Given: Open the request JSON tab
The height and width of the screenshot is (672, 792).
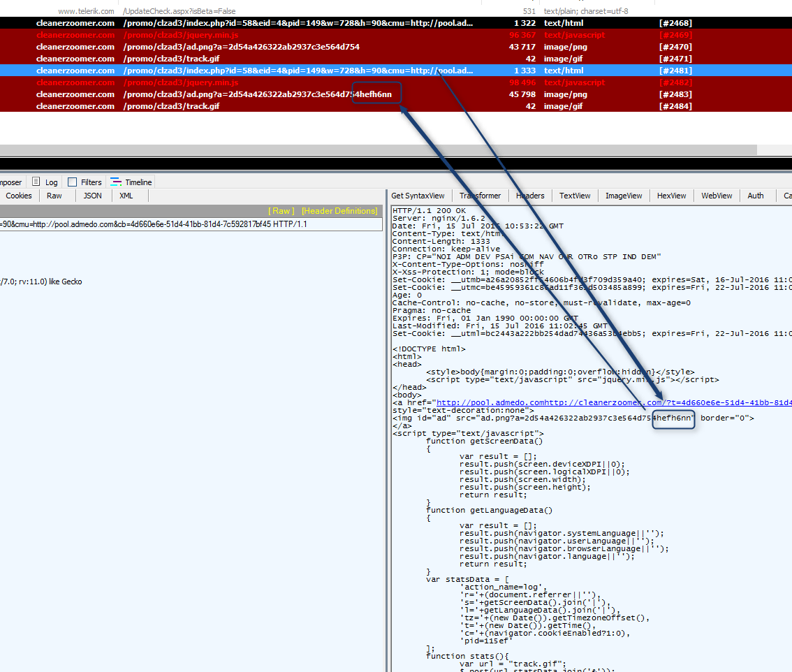Looking at the screenshot, I should coord(92,196).
